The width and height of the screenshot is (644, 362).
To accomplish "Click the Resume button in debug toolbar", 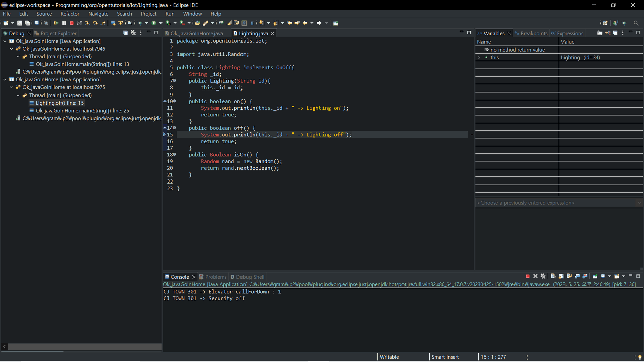I will point(56,23).
